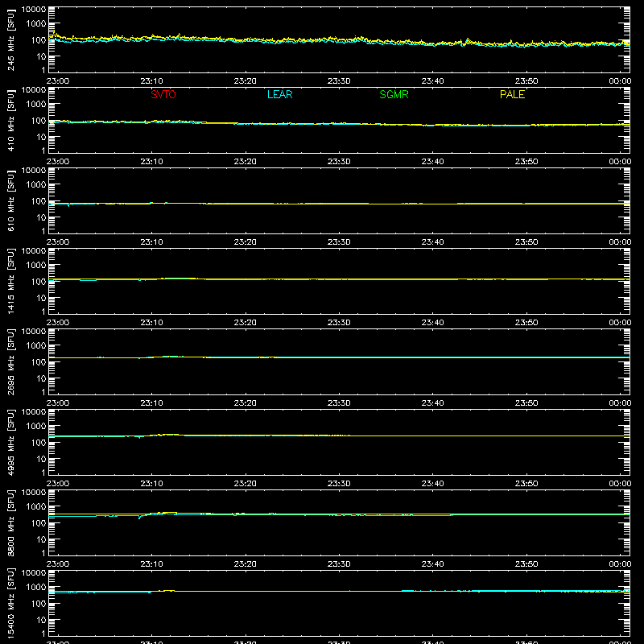Click the yellow PALE station label
644x644 pixels.
pyautogui.click(x=512, y=94)
